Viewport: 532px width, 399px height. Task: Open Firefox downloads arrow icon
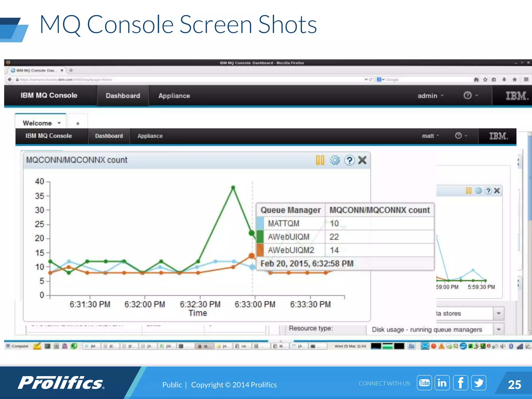pos(504,79)
